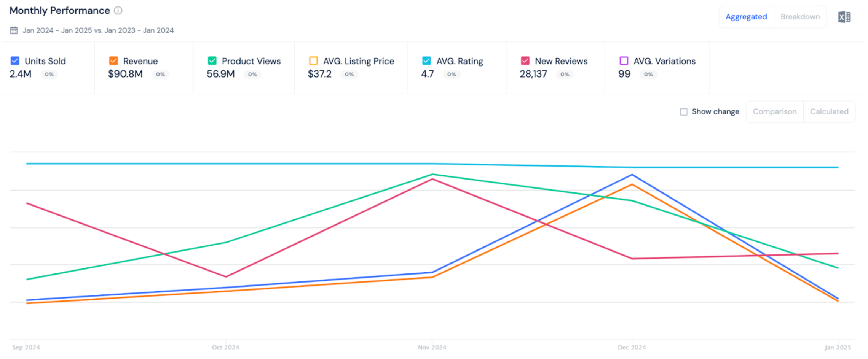Select the Comparison mode button
Screen dimensions: 868x359
pyautogui.click(x=775, y=112)
